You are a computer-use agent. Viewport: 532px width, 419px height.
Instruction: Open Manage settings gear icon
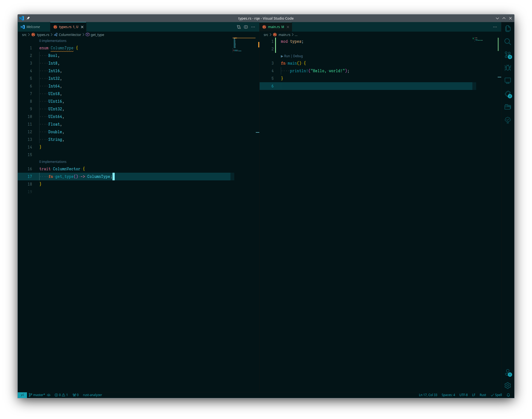pos(508,385)
